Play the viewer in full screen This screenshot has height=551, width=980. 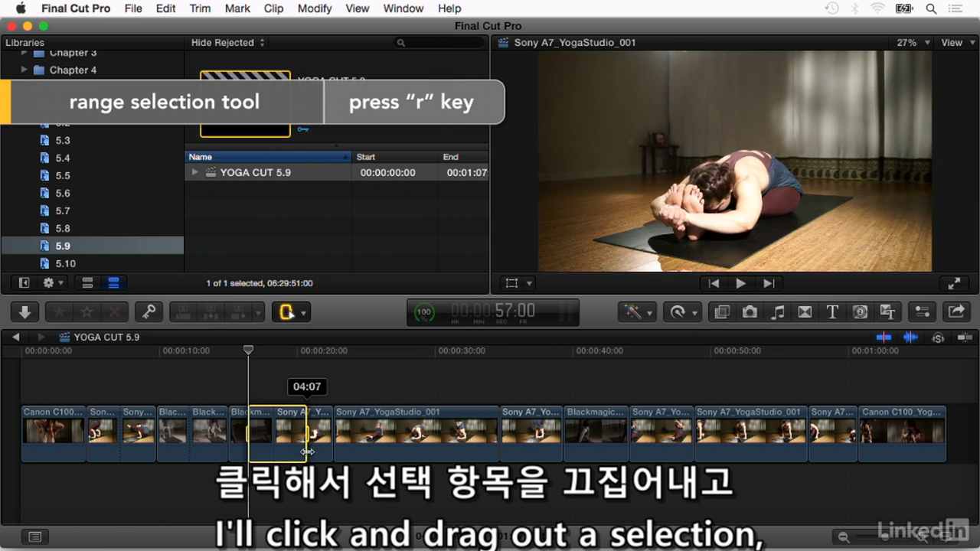point(954,283)
